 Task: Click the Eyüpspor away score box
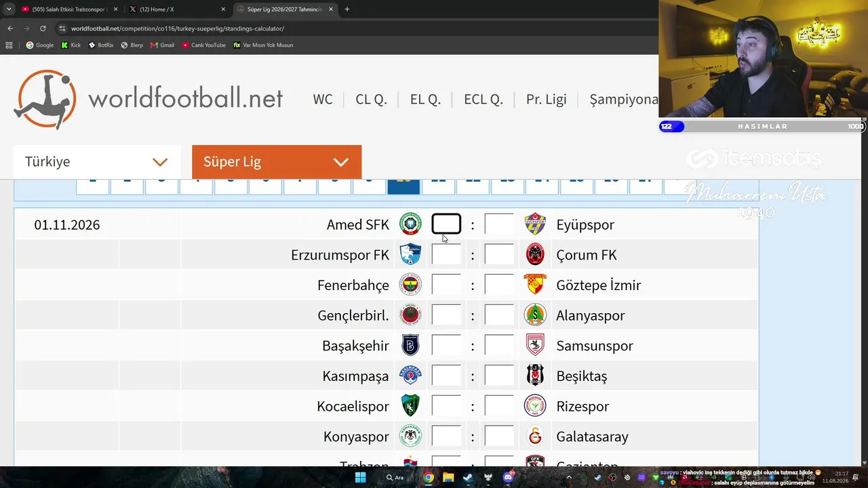499,224
